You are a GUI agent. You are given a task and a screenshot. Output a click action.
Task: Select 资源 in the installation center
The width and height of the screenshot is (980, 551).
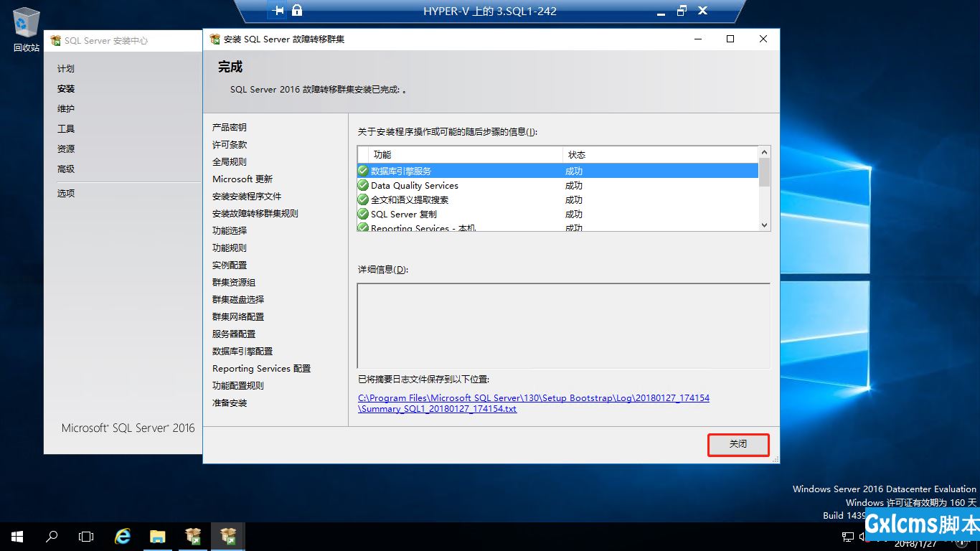point(66,149)
